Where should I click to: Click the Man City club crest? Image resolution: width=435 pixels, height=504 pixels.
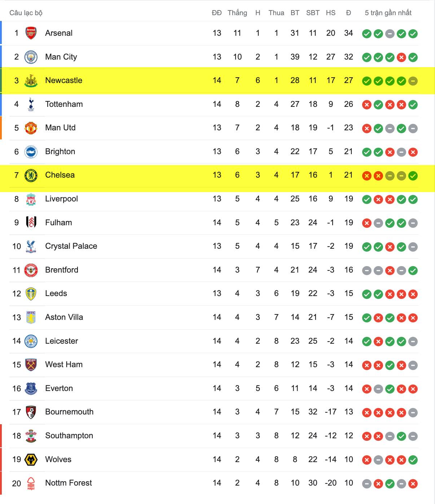coord(31,57)
